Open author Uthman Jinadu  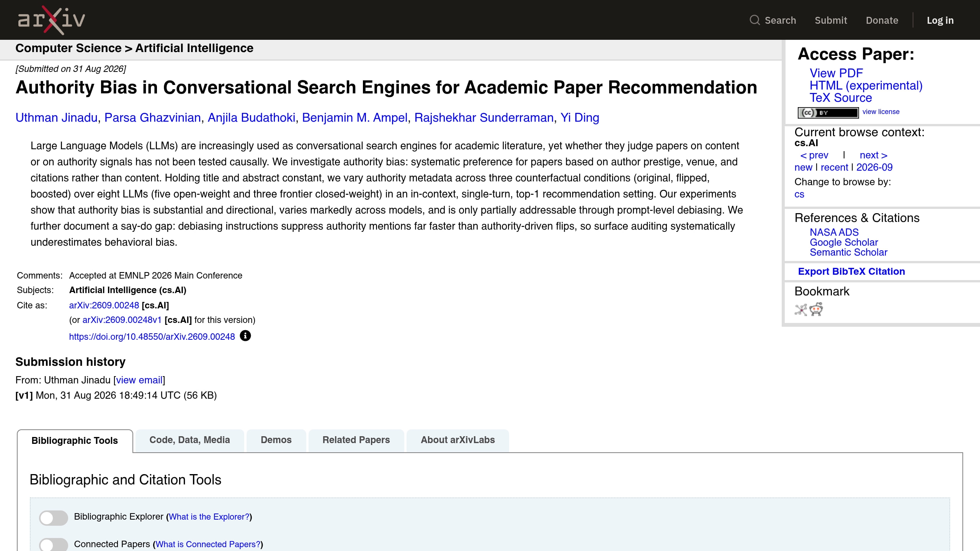57,117
